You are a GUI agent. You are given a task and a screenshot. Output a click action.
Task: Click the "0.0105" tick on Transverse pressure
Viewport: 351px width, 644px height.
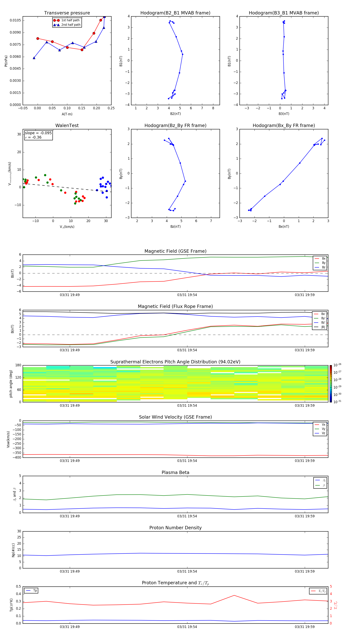(15, 20)
